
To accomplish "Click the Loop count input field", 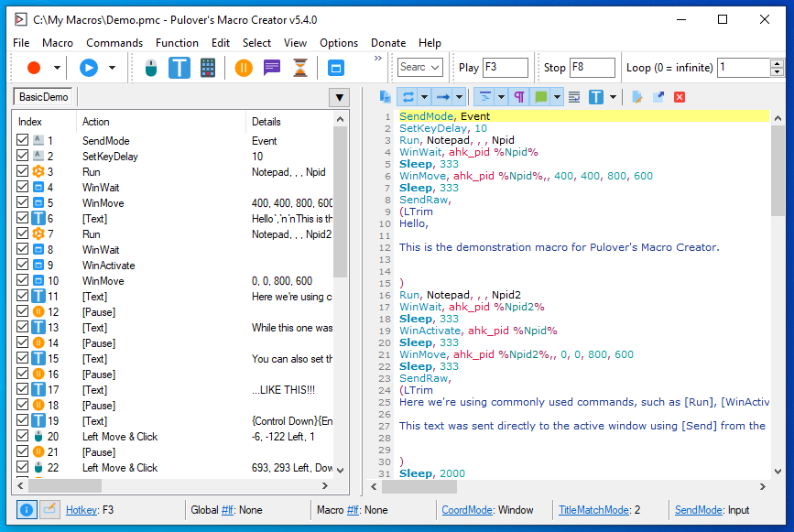I will pos(744,68).
